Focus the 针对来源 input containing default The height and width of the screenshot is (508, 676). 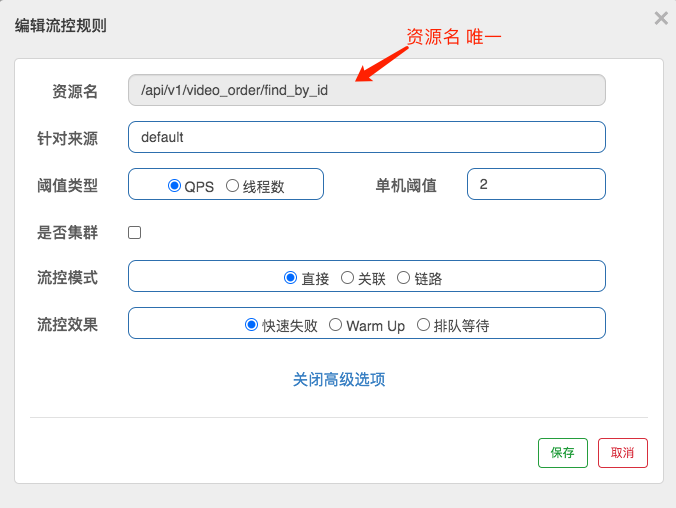click(367, 137)
